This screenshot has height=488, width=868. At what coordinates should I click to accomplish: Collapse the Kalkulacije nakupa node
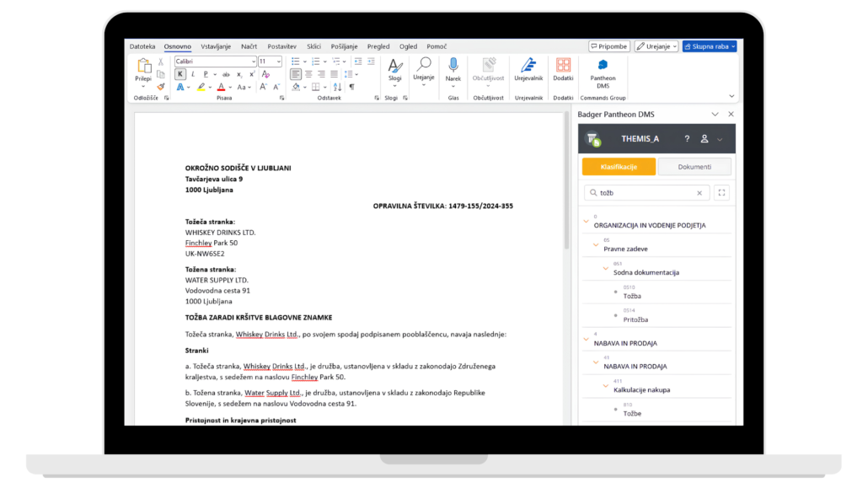606,386
